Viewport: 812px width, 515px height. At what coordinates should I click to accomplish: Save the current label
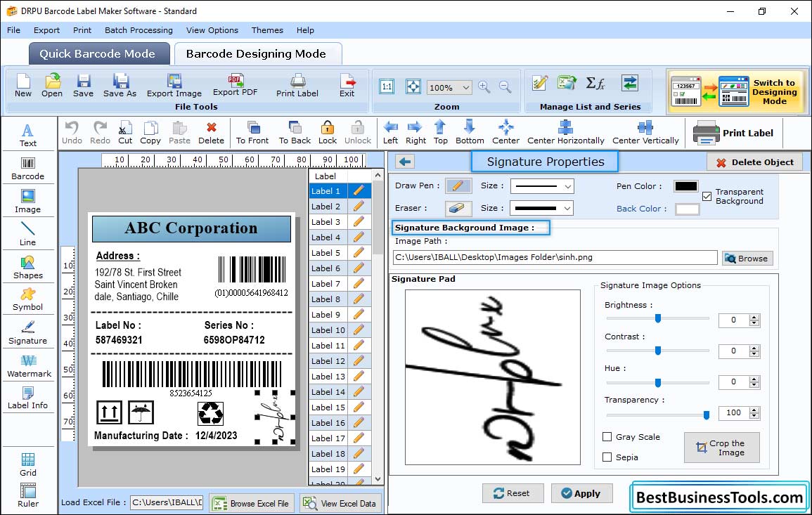point(84,86)
